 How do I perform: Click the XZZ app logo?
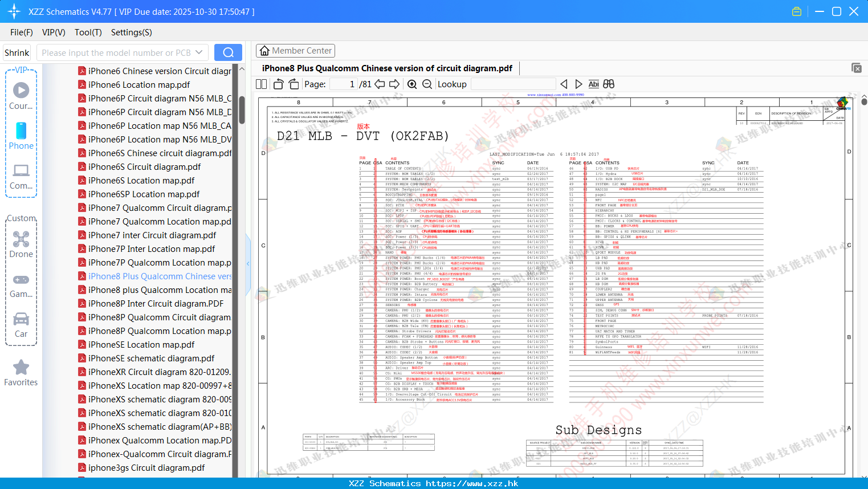pyautogui.click(x=14, y=11)
